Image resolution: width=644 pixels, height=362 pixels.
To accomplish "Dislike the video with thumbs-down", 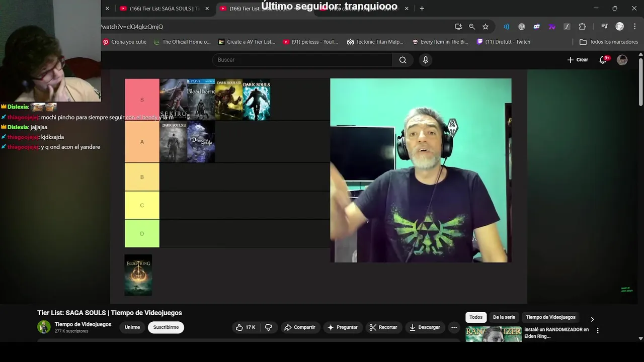I will click(x=268, y=327).
